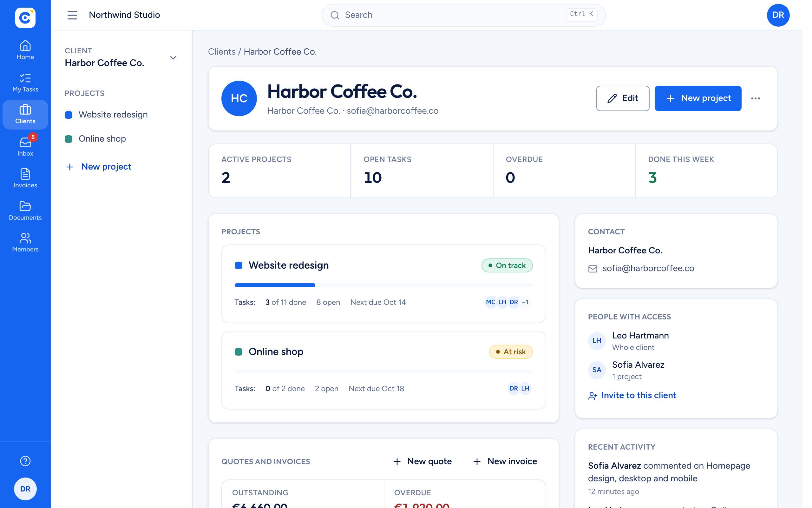Click 'Next due Oct 14' text
Image resolution: width=812 pixels, height=508 pixels.
coord(378,302)
